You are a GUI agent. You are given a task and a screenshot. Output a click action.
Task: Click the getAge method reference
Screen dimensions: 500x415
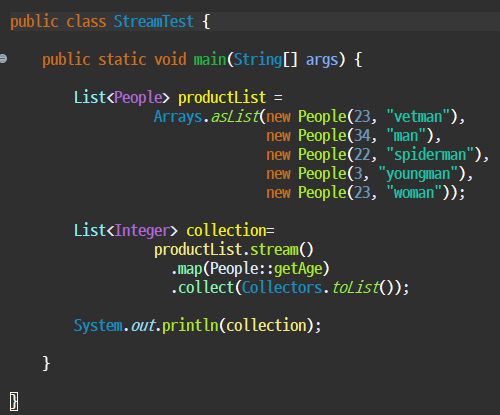point(298,269)
